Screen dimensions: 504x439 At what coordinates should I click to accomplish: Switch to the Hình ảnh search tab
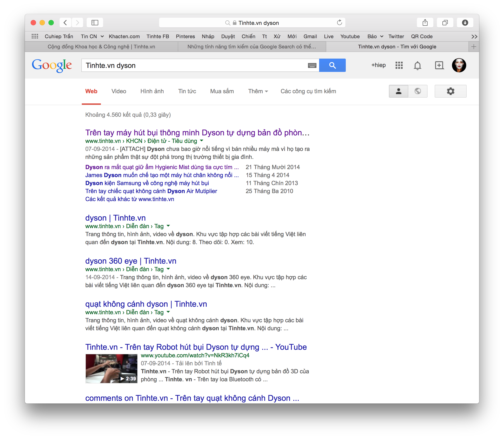(x=152, y=91)
